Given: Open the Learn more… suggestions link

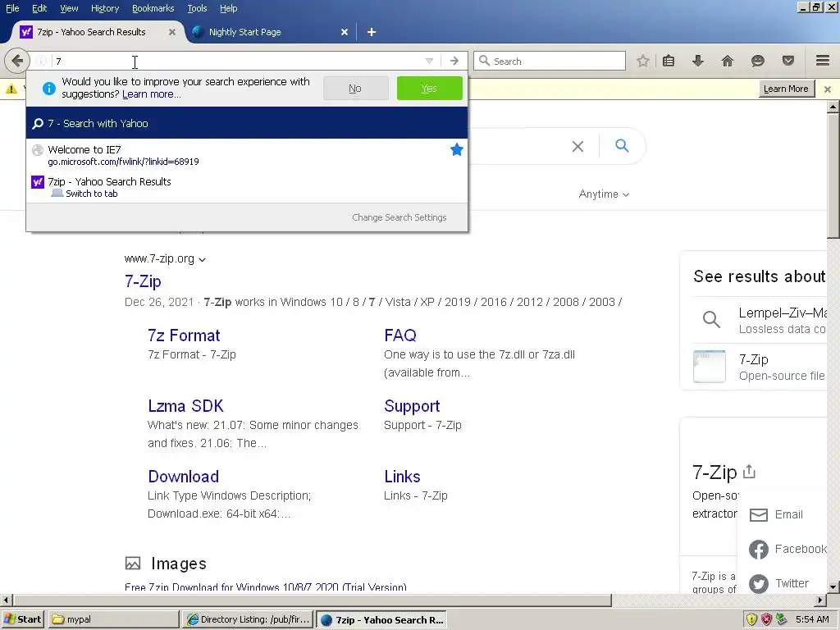Looking at the screenshot, I should pos(152,94).
